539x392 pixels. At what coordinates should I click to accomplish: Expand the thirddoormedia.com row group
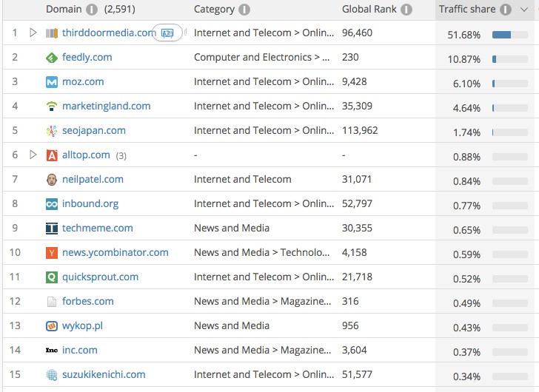[x=33, y=33]
